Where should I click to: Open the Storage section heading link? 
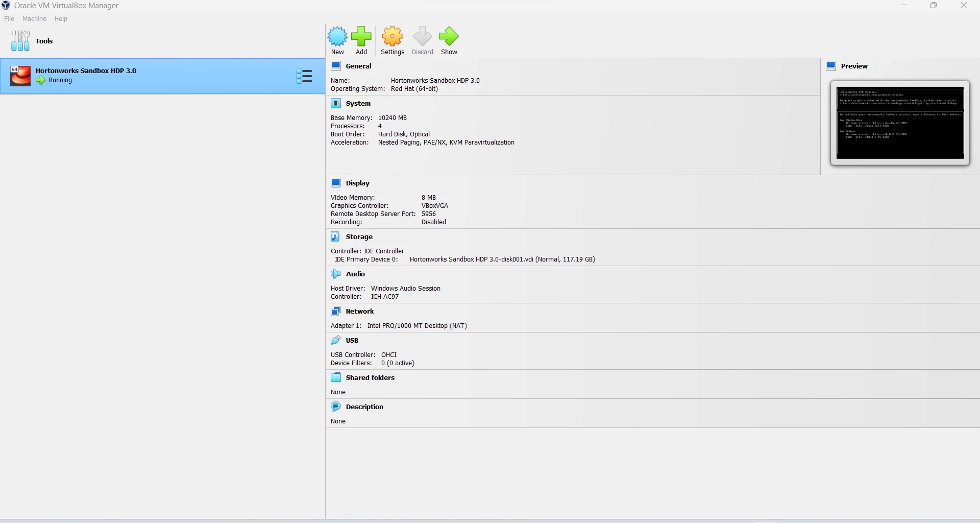(x=359, y=236)
